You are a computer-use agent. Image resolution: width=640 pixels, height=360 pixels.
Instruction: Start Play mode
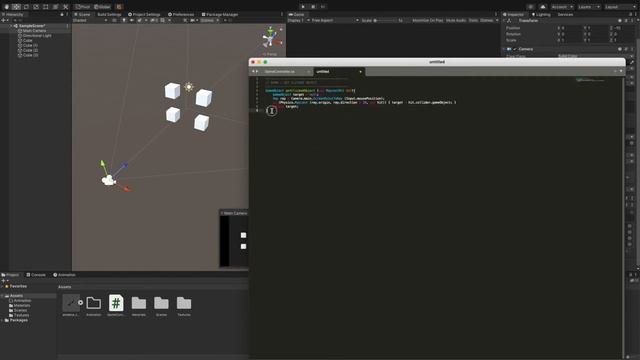click(303, 7)
